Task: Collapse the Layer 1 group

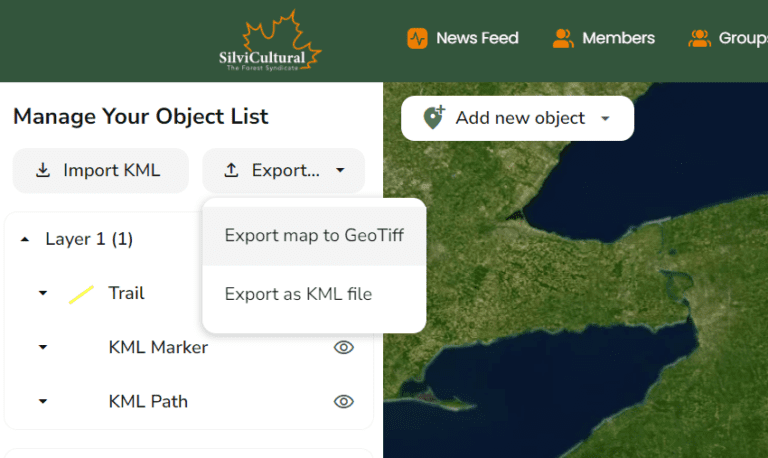Action: pyautogui.click(x=24, y=240)
